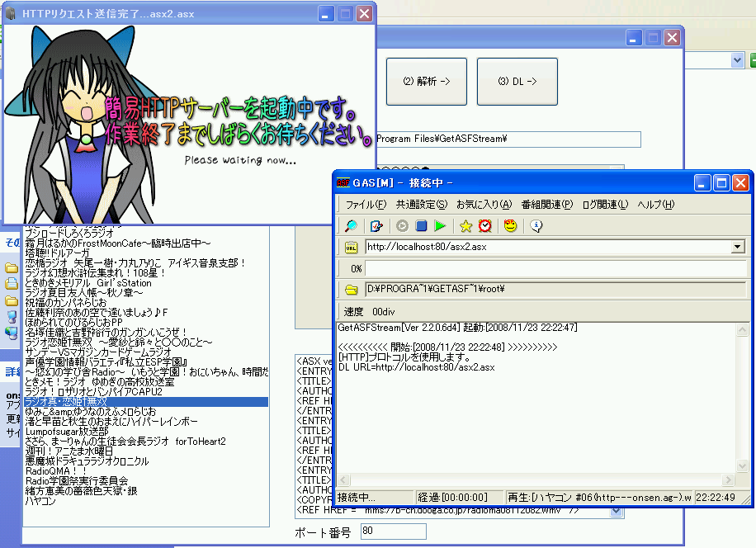Viewport: 756px width, 548px height.
Task: Open 共通設定(S) menu
Action: tap(422, 205)
